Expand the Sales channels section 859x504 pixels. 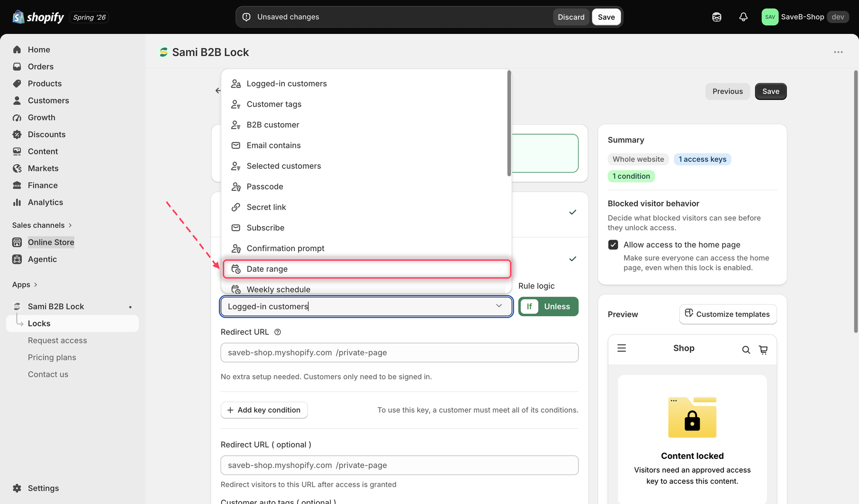coord(42,225)
